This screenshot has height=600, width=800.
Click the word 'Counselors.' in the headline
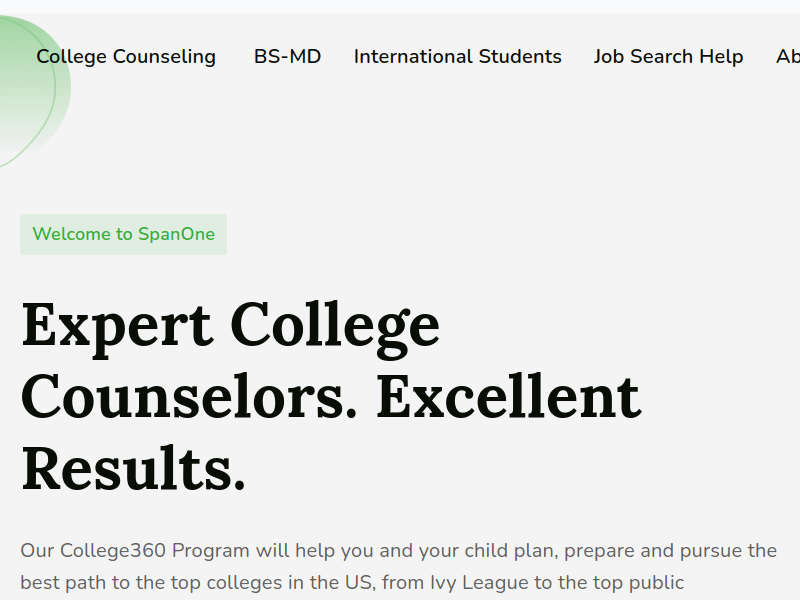(188, 397)
